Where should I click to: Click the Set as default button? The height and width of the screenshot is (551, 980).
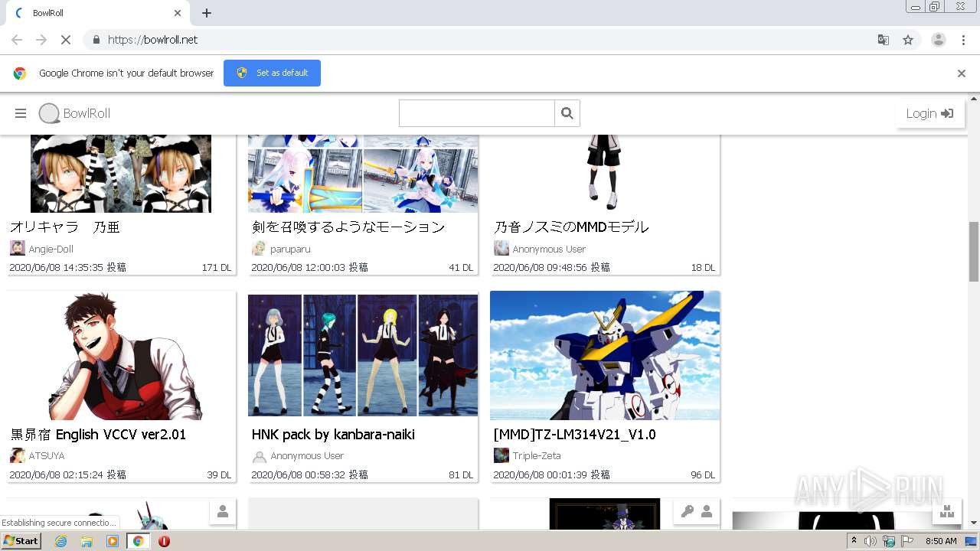click(x=272, y=73)
